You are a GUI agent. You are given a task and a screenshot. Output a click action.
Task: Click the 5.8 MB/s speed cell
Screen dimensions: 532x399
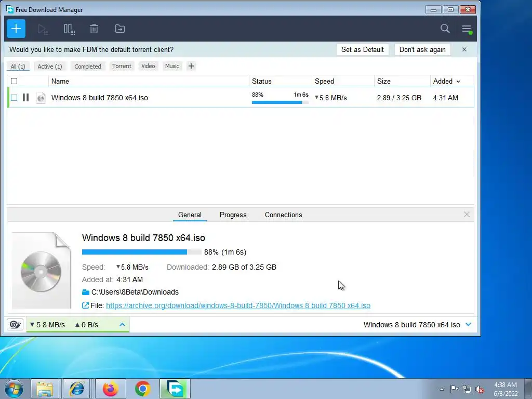[x=331, y=98]
